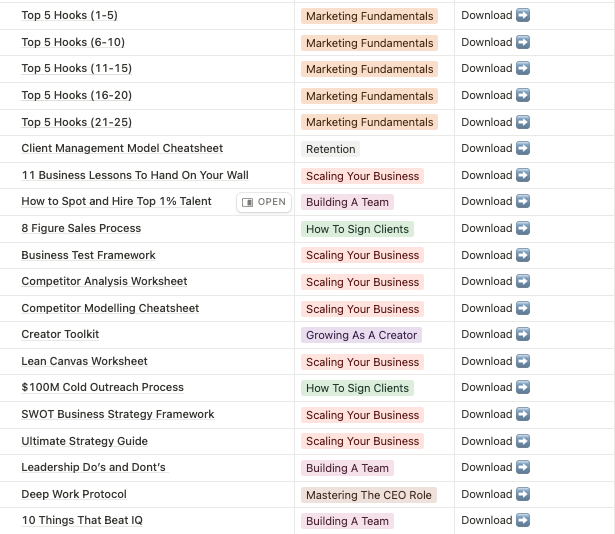
Task: Open $100M Cold Outreach Process page
Action: 102,387
